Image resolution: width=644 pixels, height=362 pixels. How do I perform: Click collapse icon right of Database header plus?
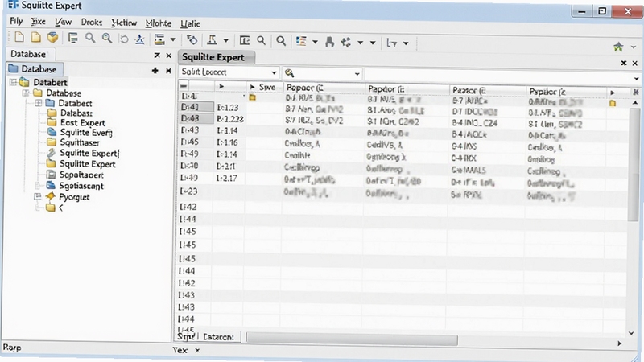point(168,71)
